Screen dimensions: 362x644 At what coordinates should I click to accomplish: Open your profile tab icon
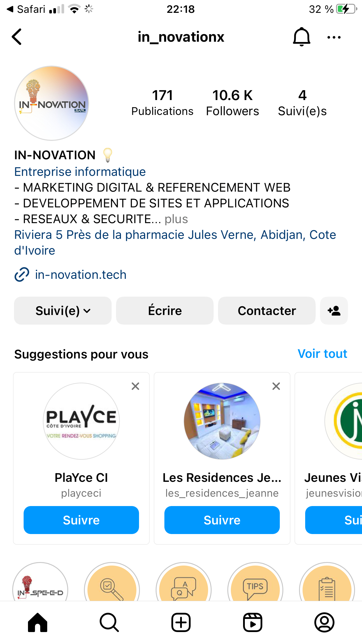coord(324,622)
